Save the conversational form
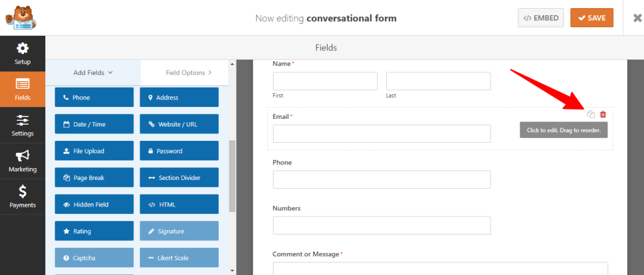 (x=591, y=18)
